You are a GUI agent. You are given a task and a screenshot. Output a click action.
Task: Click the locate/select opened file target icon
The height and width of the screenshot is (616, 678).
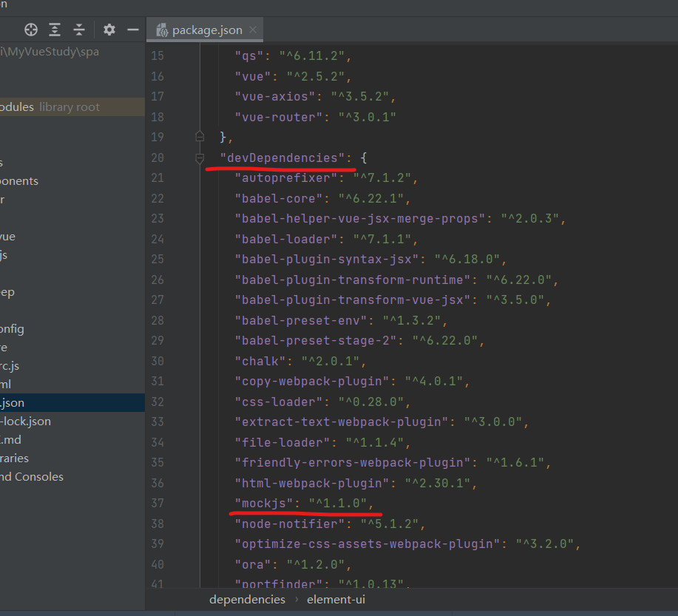tap(31, 30)
